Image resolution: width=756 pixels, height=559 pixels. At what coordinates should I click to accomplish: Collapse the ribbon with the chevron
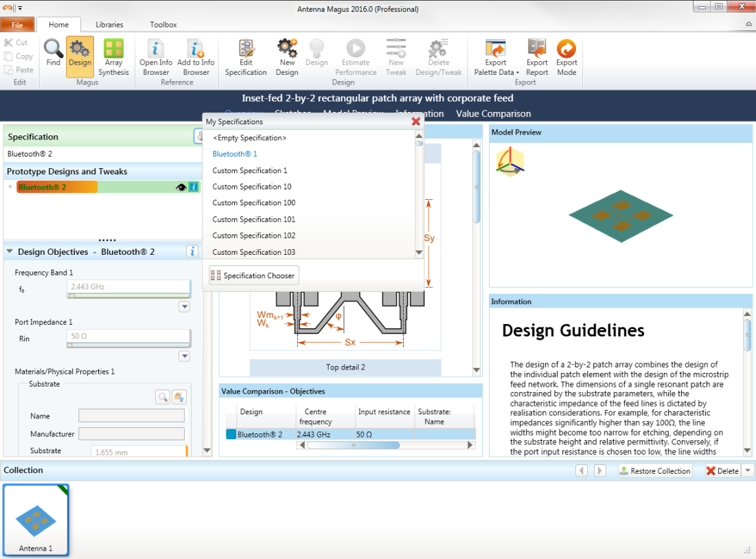click(748, 24)
